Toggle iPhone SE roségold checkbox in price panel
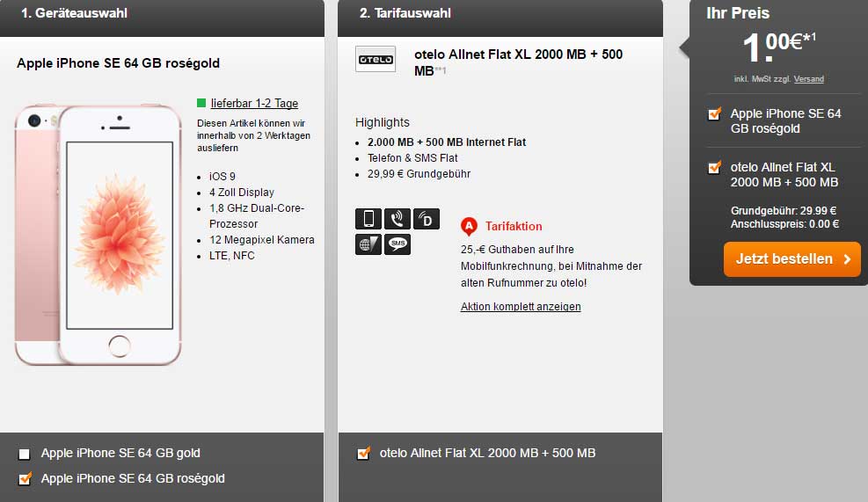This screenshot has height=502, width=868. point(715,114)
